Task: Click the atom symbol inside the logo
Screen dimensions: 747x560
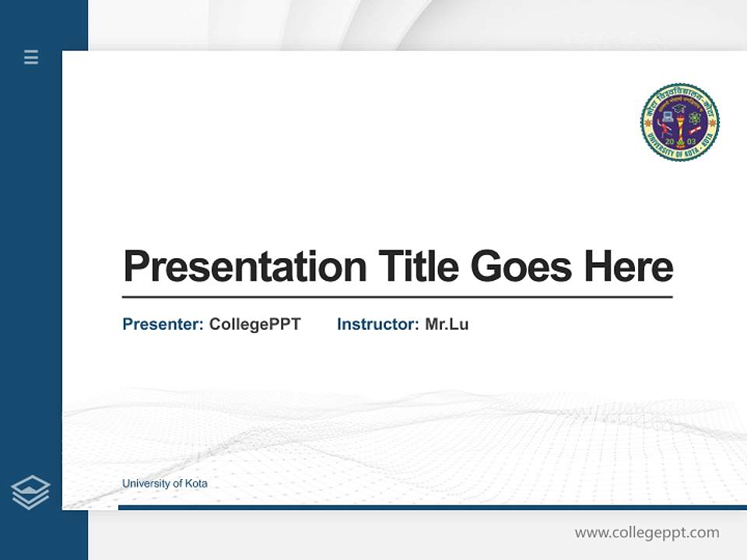Action: pos(694,117)
